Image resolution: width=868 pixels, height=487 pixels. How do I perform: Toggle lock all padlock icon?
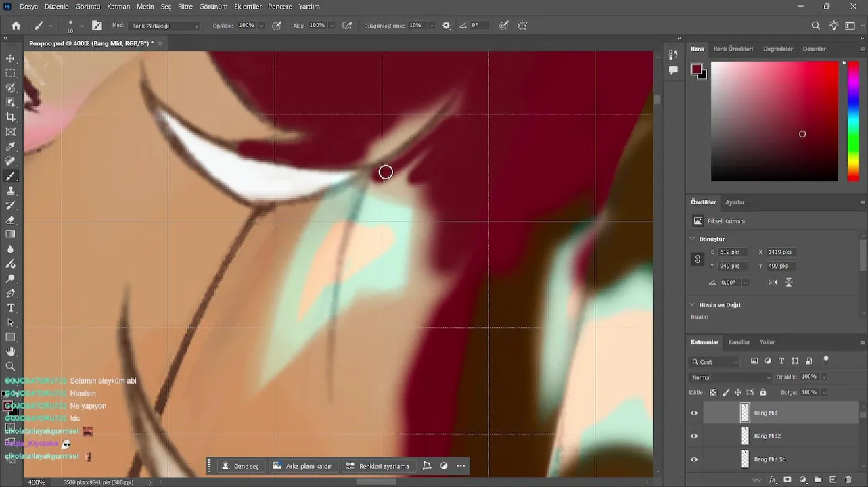tap(763, 392)
